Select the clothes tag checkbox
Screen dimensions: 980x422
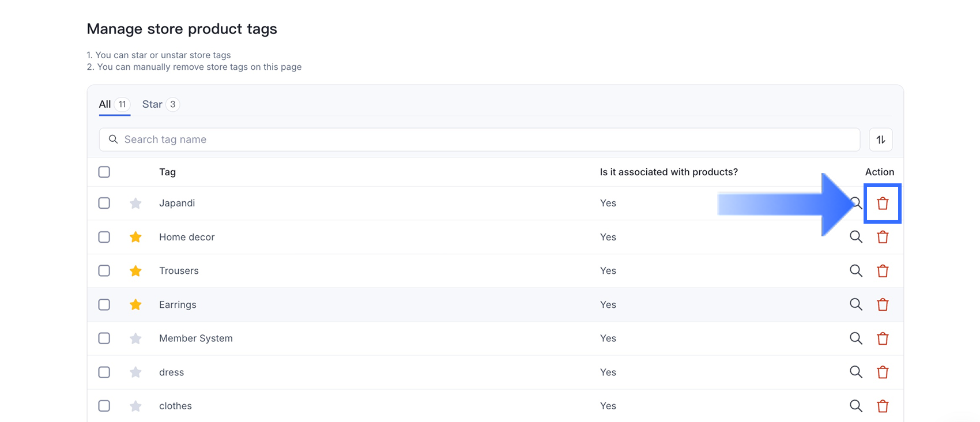[104, 406]
